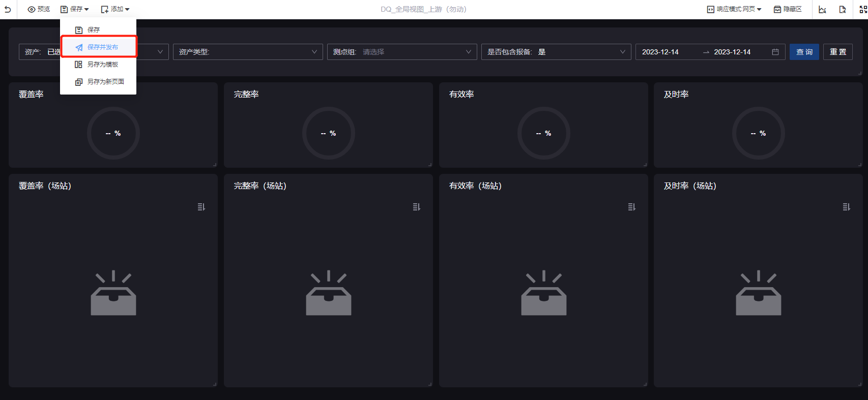868x400 pixels.
Task: Click the 及时率（场站）panel title
Action: [x=690, y=186]
